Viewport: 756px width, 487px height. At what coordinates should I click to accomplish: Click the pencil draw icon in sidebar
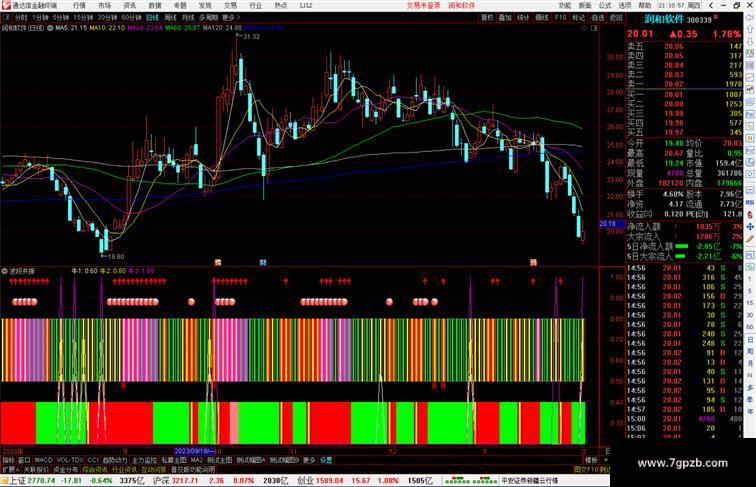point(750,239)
